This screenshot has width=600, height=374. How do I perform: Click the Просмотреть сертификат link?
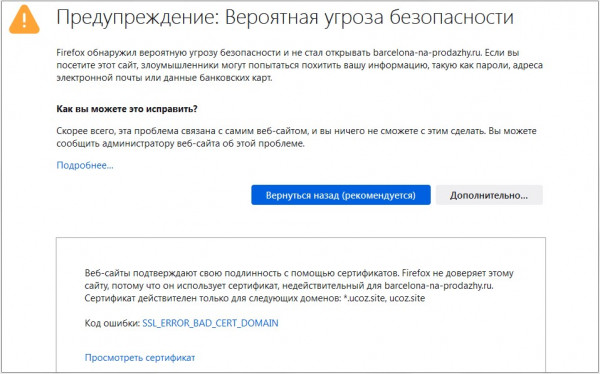(140, 358)
